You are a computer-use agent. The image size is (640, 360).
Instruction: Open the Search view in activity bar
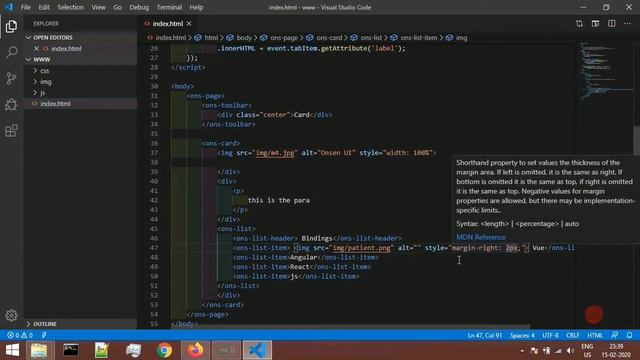click(11, 52)
